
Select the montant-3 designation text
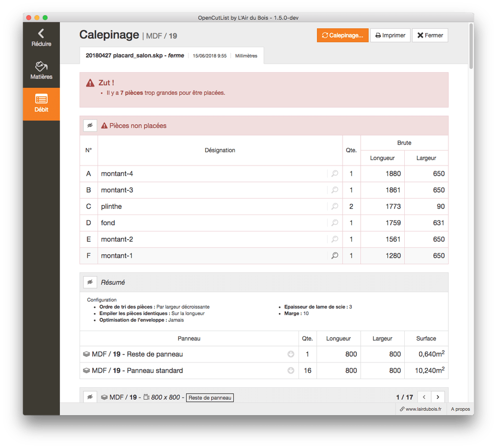117,190
